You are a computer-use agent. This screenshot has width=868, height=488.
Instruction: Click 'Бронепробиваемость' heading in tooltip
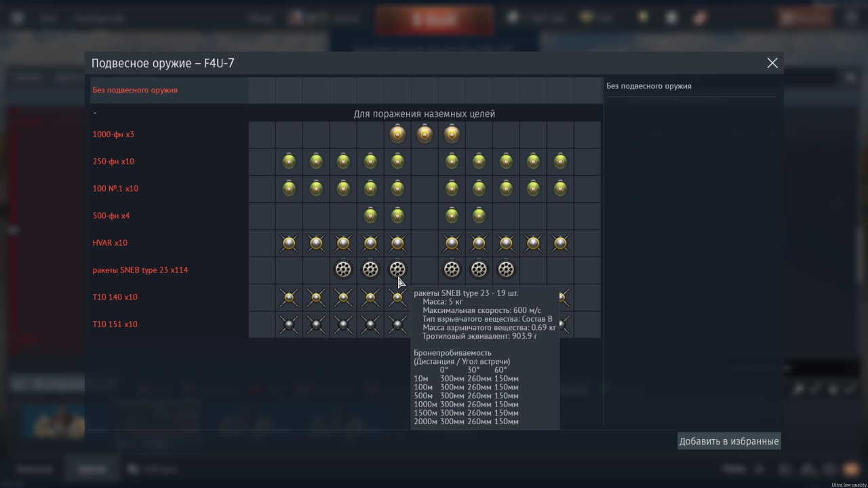click(x=452, y=353)
